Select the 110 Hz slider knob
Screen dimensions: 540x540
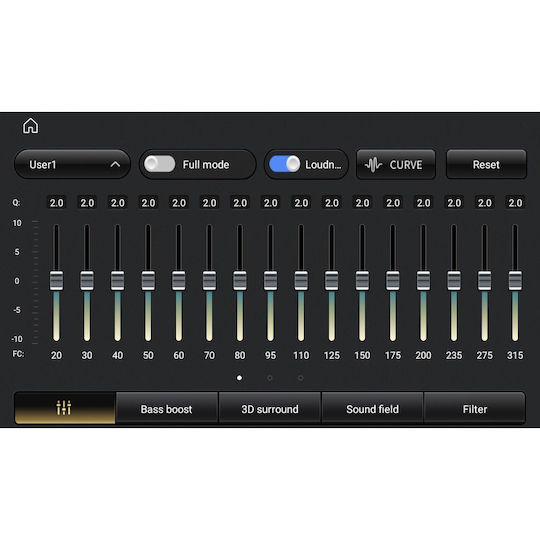point(301,281)
